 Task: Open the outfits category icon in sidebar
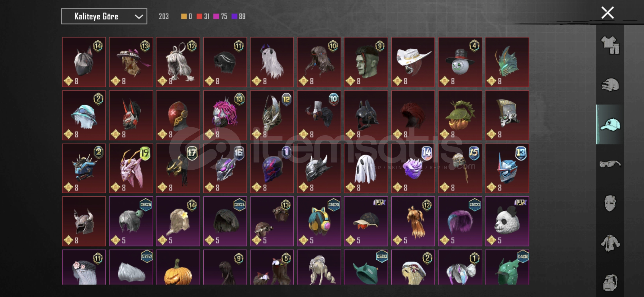[x=610, y=45]
